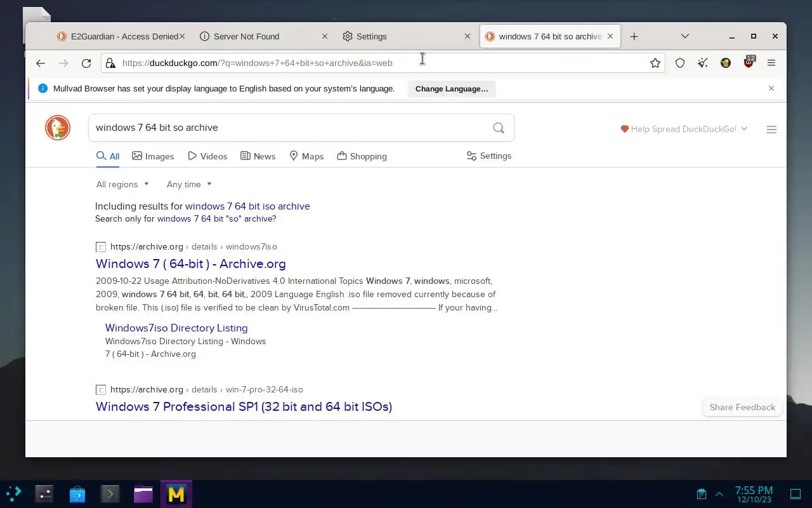Click the Share Feedback button
This screenshot has width=812, height=508.
(x=742, y=407)
